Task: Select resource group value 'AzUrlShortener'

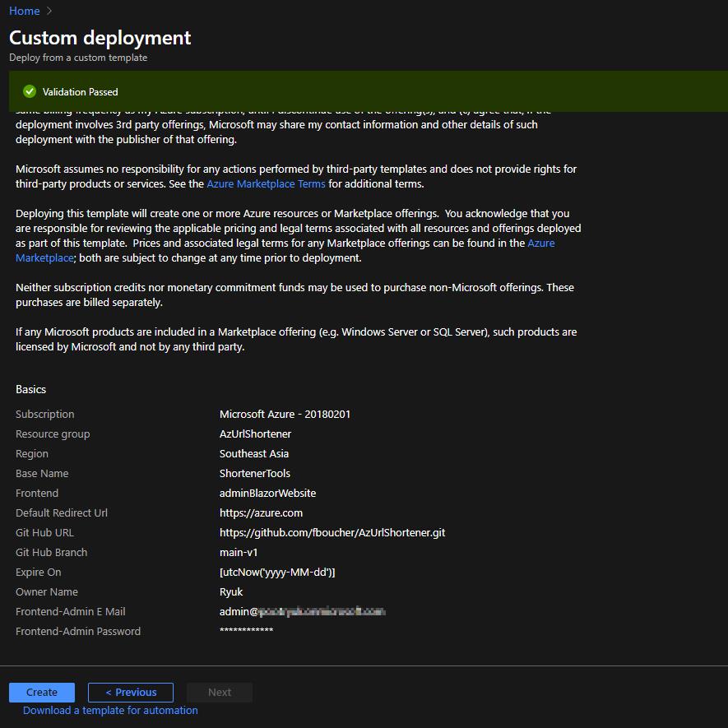Action: tap(255, 434)
